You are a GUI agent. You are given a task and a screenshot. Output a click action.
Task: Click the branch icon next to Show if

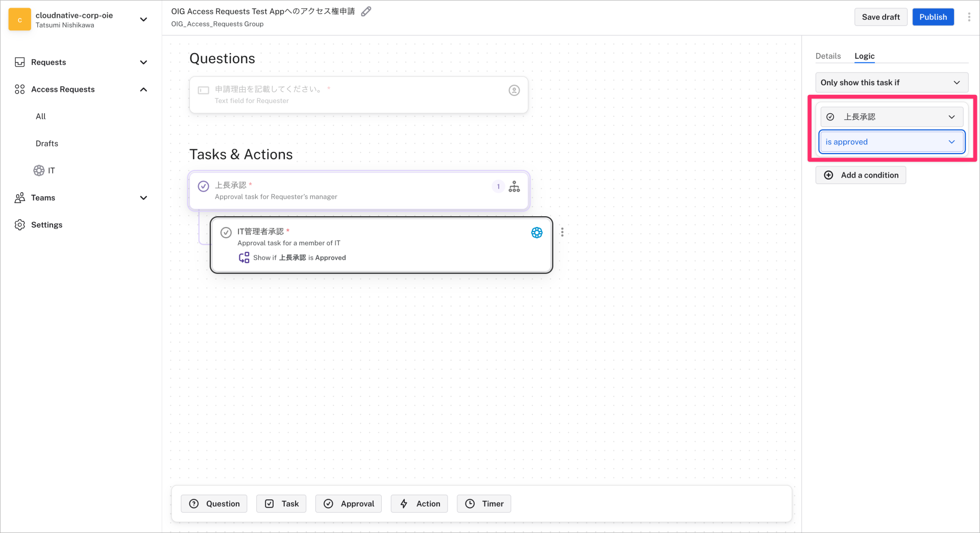pyautogui.click(x=243, y=258)
